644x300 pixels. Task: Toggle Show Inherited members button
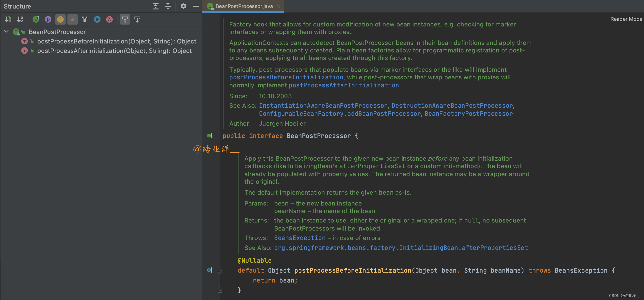tap(36, 19)
